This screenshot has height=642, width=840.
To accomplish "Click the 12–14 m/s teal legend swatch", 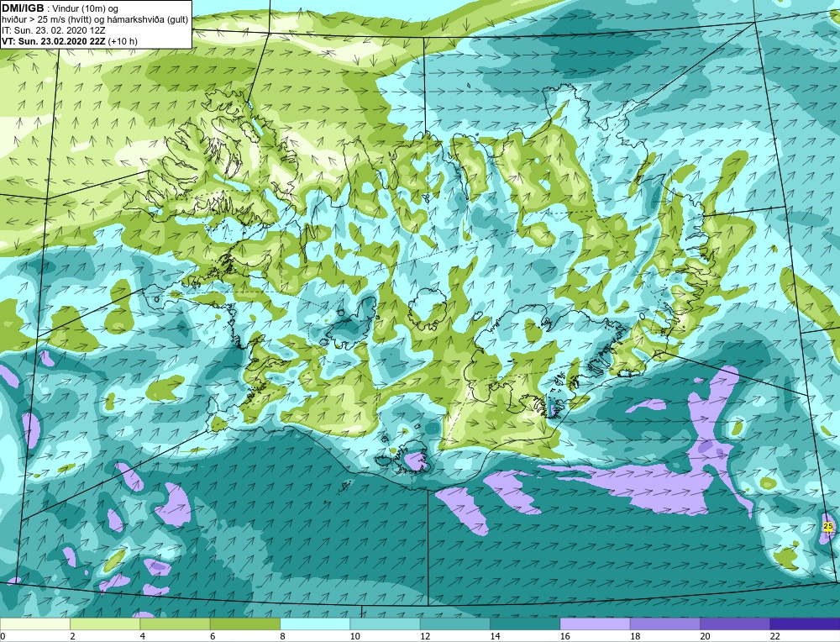I will 455,624.
